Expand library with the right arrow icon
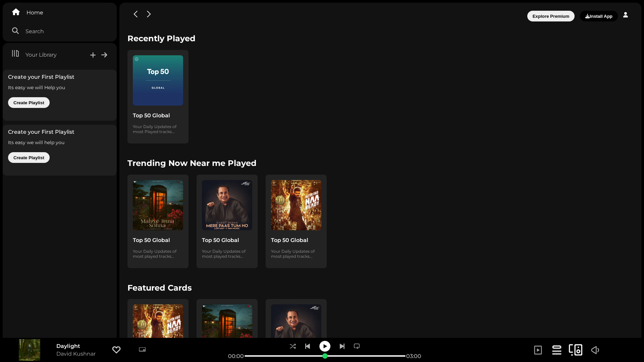Image resolution: width=644 pixels, height=362 pixels. coord(104,55)
